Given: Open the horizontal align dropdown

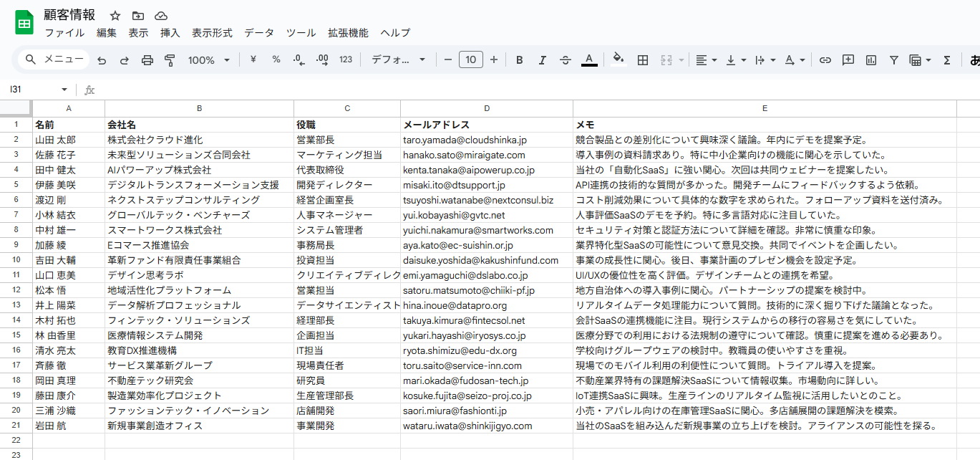Looking at the screenshot, I should click(x=706, y=60).
